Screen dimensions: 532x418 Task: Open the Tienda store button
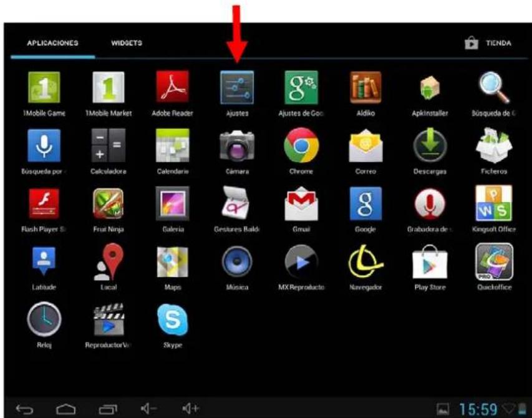(488, 43)
